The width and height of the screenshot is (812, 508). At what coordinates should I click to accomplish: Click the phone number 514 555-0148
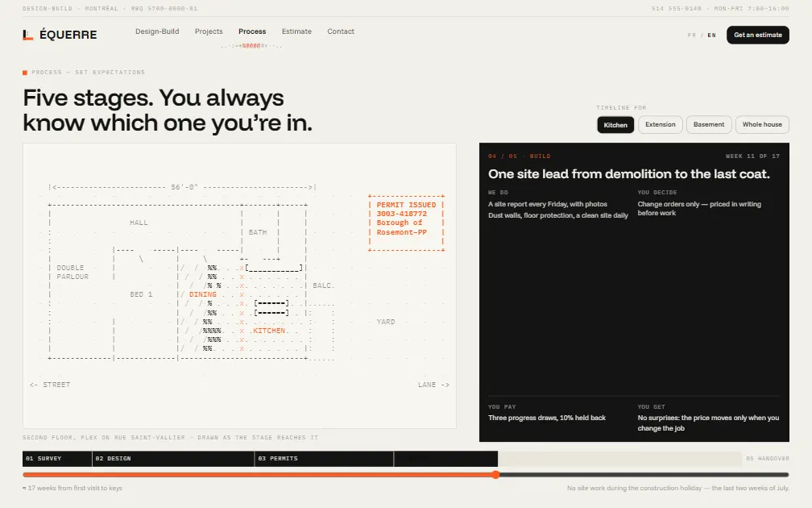[677, 9]
